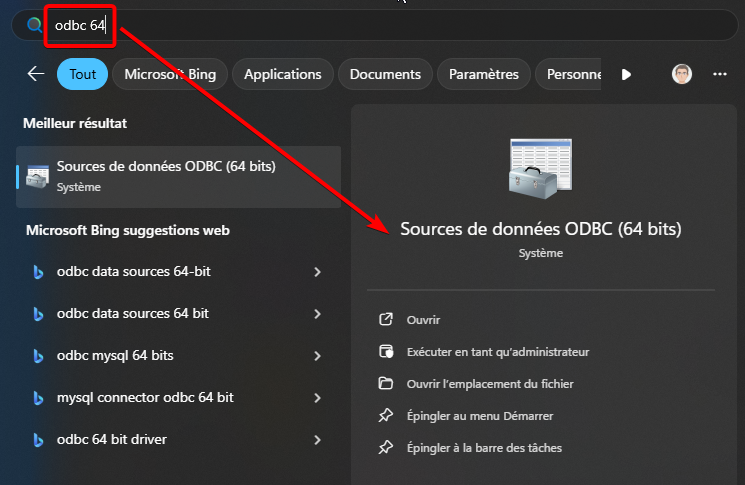Open Sources de données ODBC best result
This screenshot has height=485, width=745.
point(179,177)
